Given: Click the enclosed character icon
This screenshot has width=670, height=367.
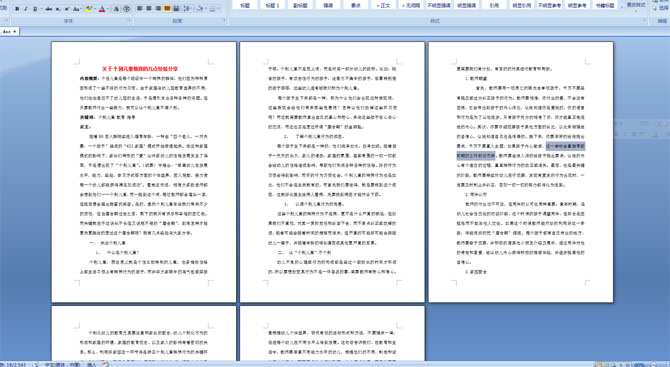Looking at the screenshot, I should pos(126,9).
